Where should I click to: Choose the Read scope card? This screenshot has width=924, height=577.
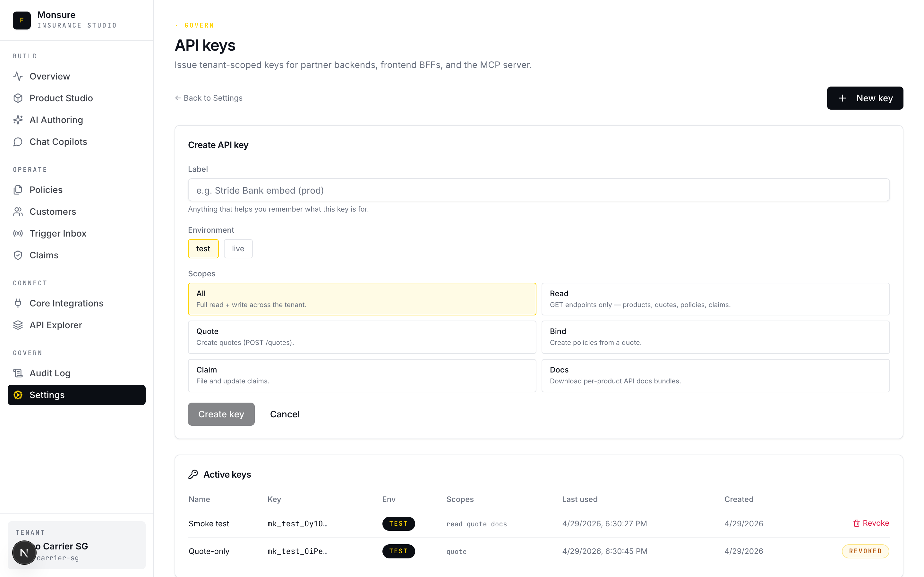715,299
